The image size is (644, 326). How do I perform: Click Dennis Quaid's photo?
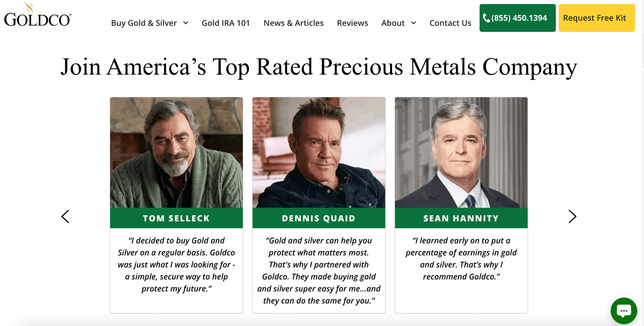(319, 153)
